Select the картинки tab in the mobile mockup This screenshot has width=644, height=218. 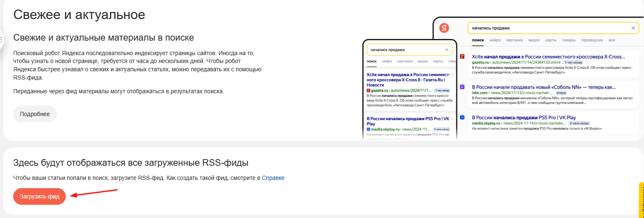click(x=405, y=61)
